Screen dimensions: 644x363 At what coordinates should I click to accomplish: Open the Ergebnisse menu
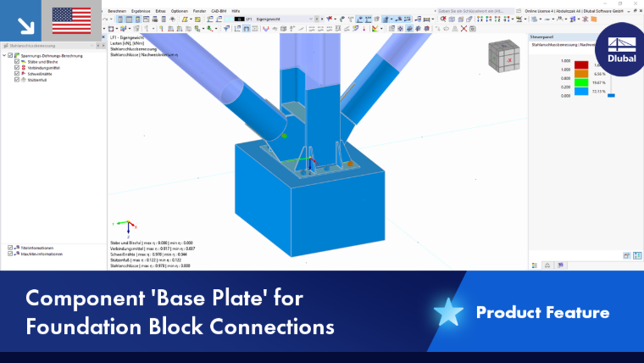141,11
